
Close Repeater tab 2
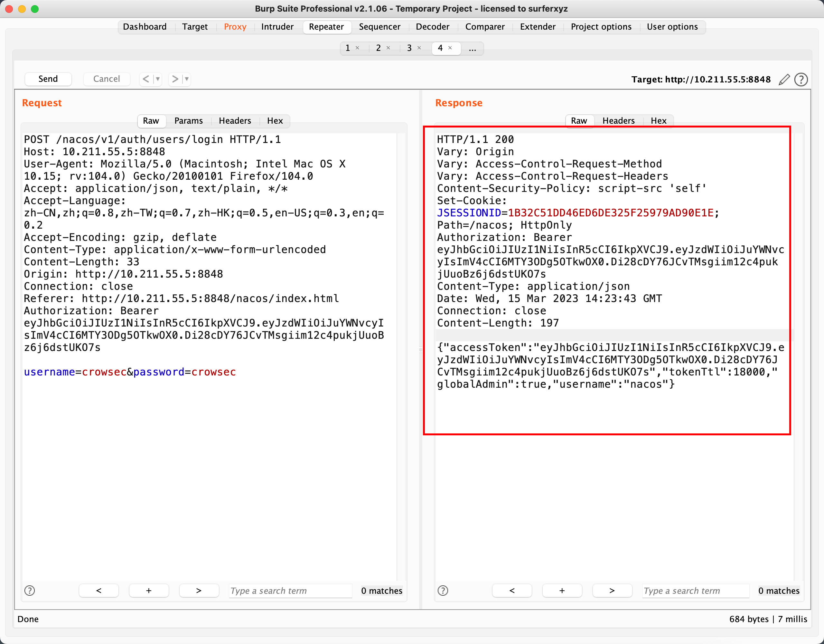coord(388,48)
